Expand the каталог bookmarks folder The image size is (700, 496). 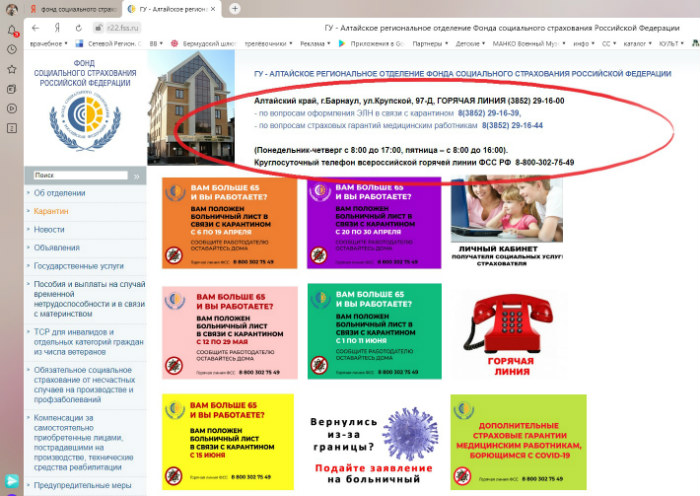(638, 43)
